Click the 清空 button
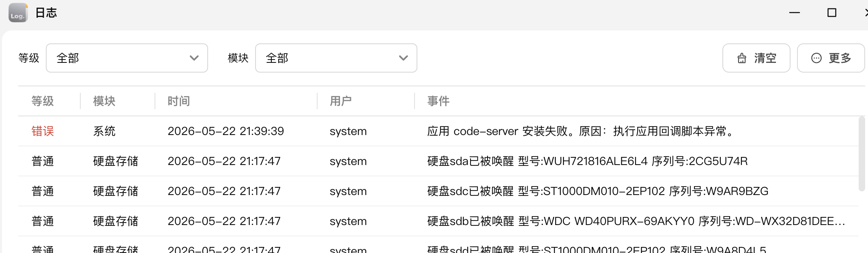This screenshot has width=868, height=253. click(x=756, y=58)
